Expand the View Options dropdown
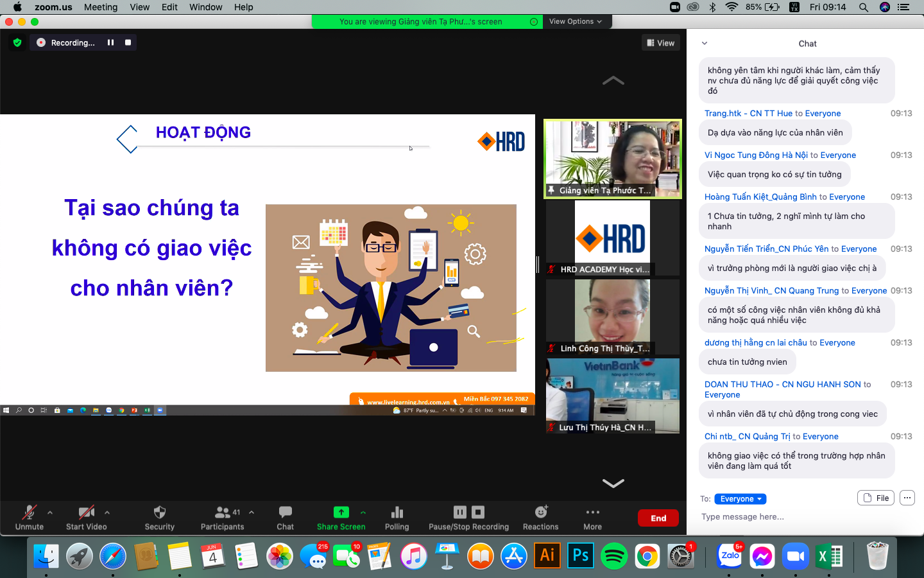This screenshot has width=924, height=578. pyautogui.click(x=576, y=21)
